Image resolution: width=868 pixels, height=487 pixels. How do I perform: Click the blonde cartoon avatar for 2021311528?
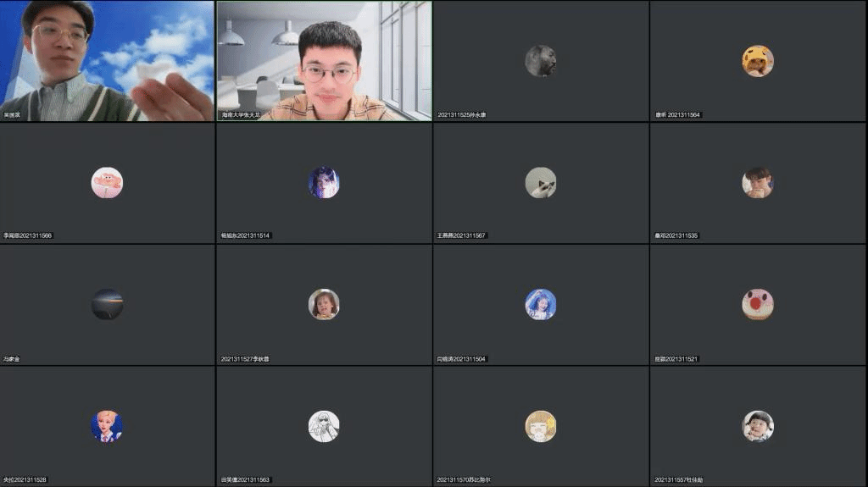(x=107, y=427)
